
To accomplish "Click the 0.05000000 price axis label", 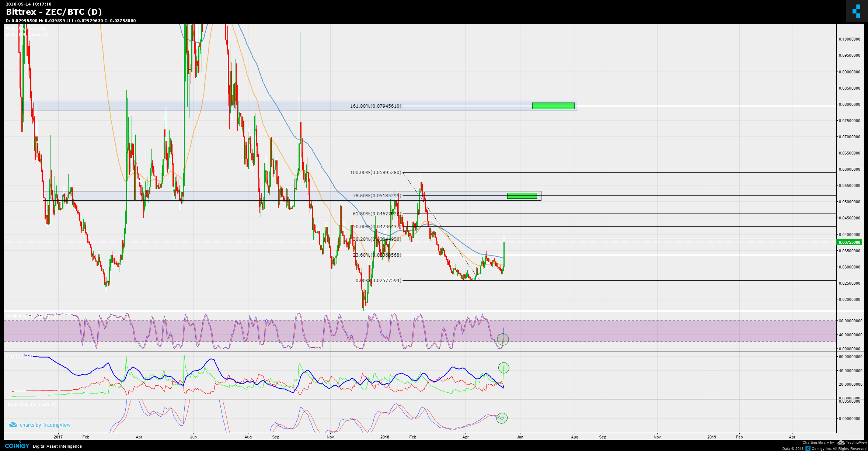I will click(850, 202).
